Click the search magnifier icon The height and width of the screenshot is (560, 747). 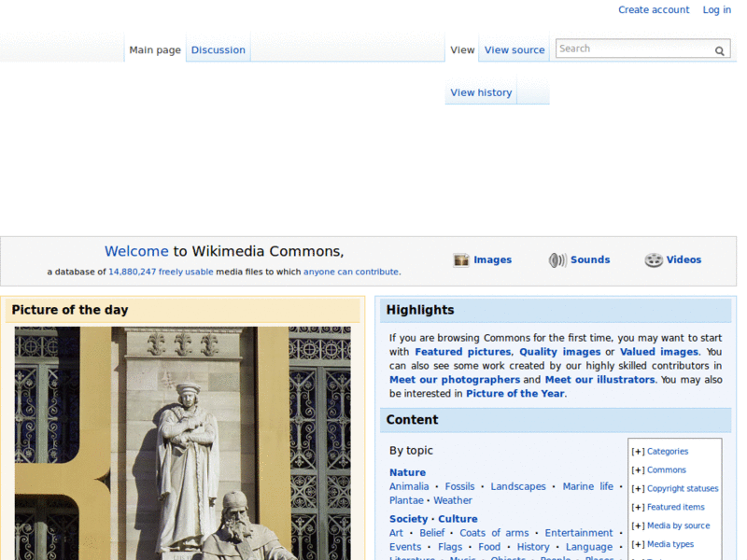719,50
